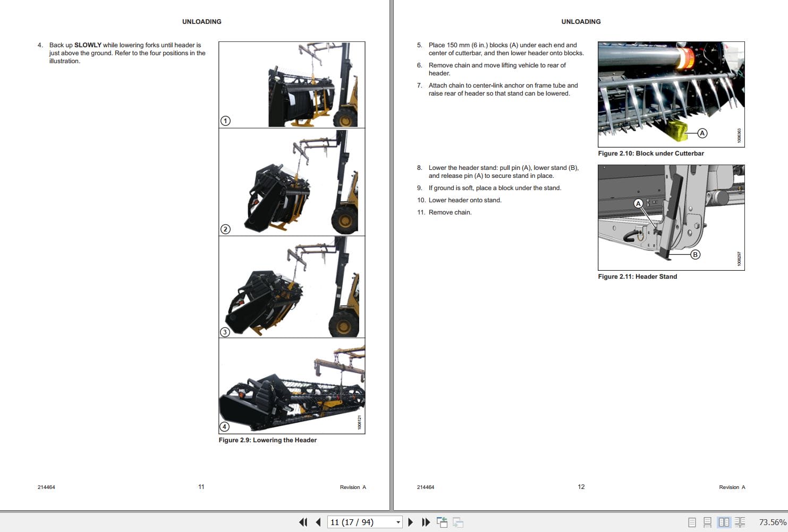Jump to the last page
788x532 pixels.
click(x=426, y=522)
